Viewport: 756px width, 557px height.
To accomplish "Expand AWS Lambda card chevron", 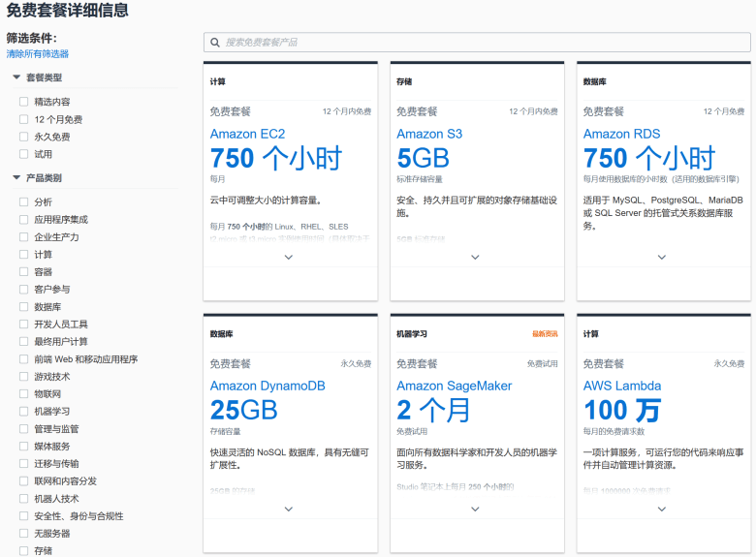I will click(662, 509).
